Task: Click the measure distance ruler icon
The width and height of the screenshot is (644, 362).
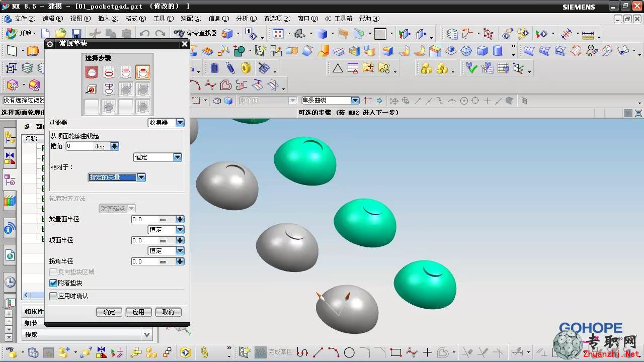Action: (x=588, y=34)
